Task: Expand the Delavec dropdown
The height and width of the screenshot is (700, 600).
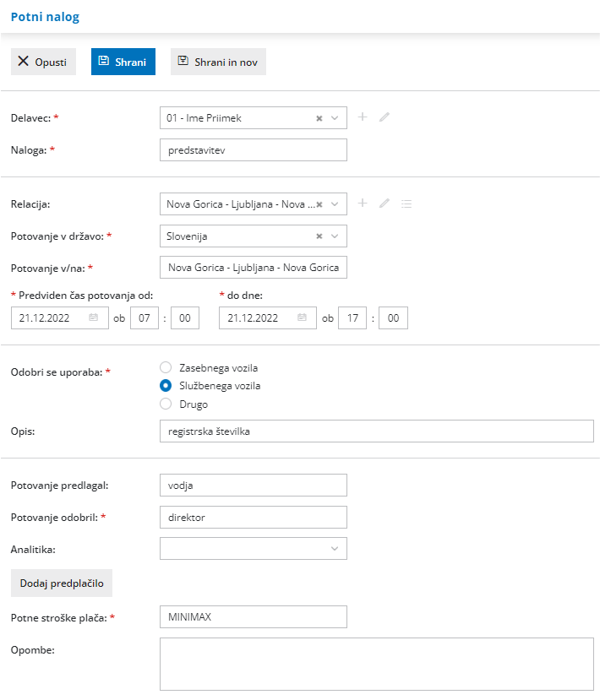Action: click(335, 118)
